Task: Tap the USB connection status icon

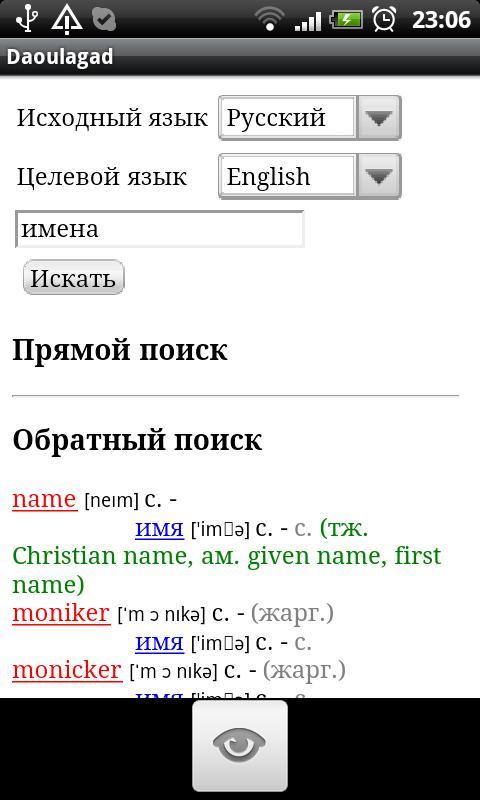Action: coord(27,18)
